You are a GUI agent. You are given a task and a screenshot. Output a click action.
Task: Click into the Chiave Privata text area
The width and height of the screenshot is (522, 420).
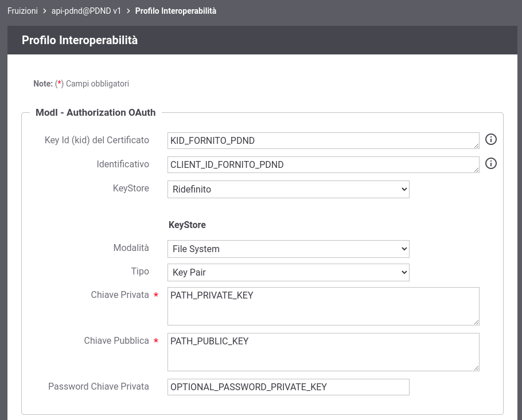324,307
